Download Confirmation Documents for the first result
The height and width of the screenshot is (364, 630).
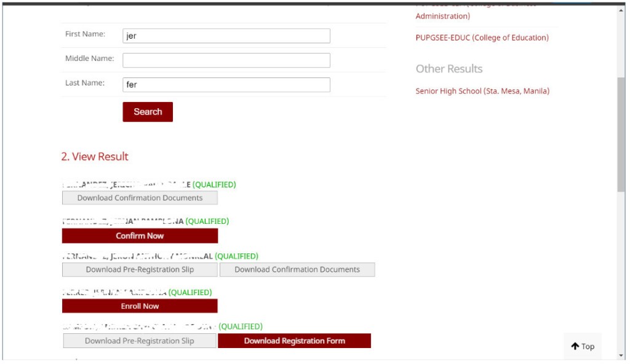(140, 198)
